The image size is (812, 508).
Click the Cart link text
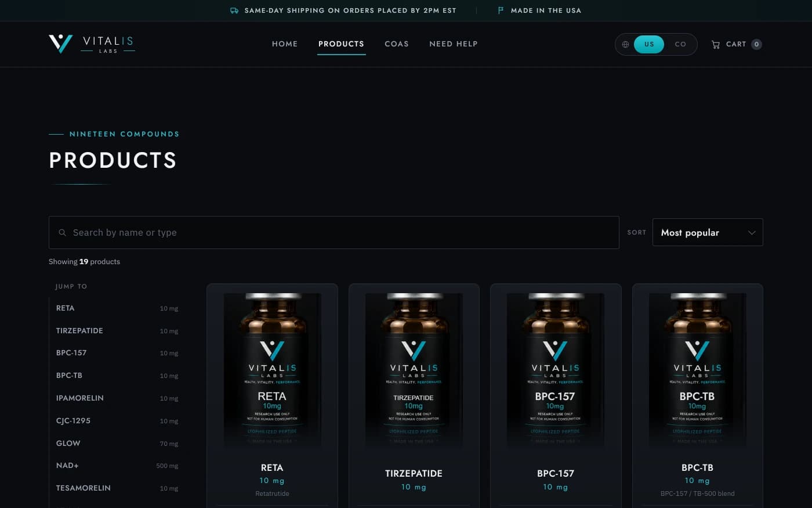[736, 44]
